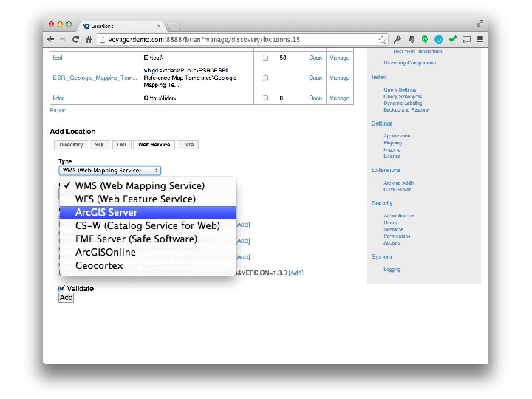
Task: Toggle the checkbox in the test row
Action: (x=266, y=58)
